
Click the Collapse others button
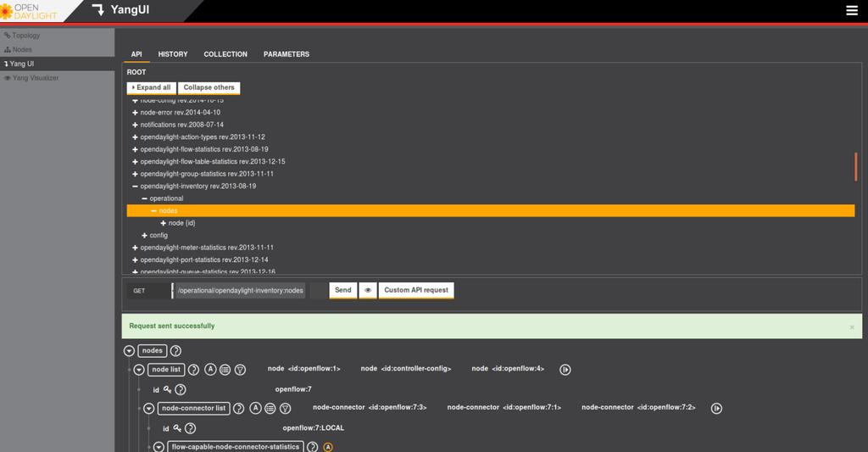click(209, 87)
